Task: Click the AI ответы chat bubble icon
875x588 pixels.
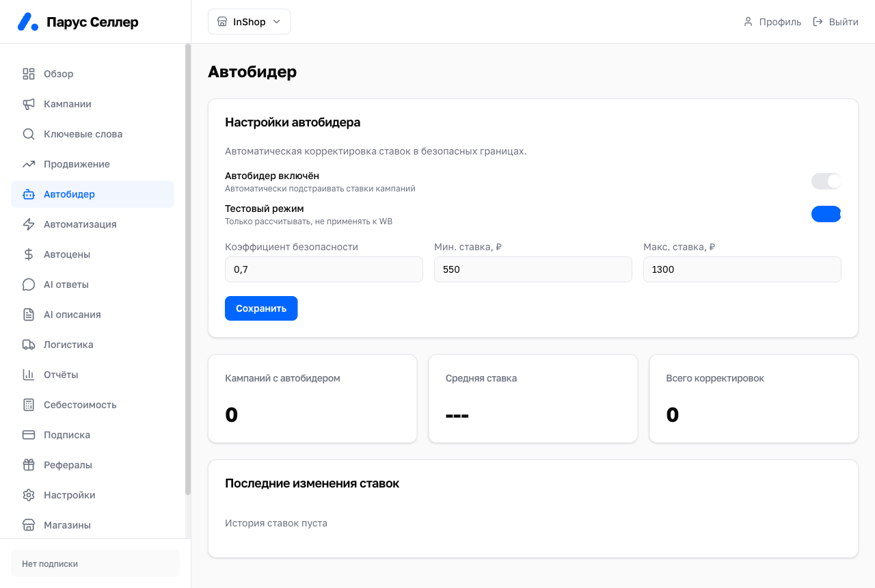Action: 29,284
